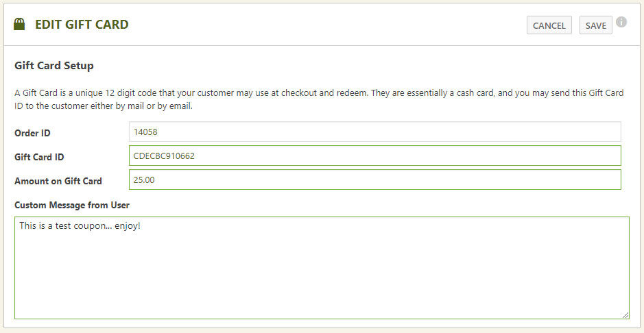644x333 pixels.
Task: Grab the message box resize handle
Action: 625,314
